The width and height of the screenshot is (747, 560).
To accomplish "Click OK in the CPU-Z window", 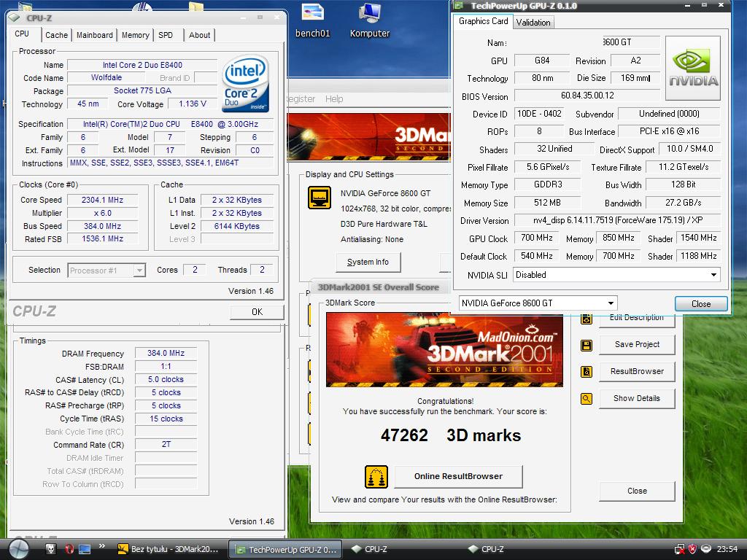I will point(258,312).
